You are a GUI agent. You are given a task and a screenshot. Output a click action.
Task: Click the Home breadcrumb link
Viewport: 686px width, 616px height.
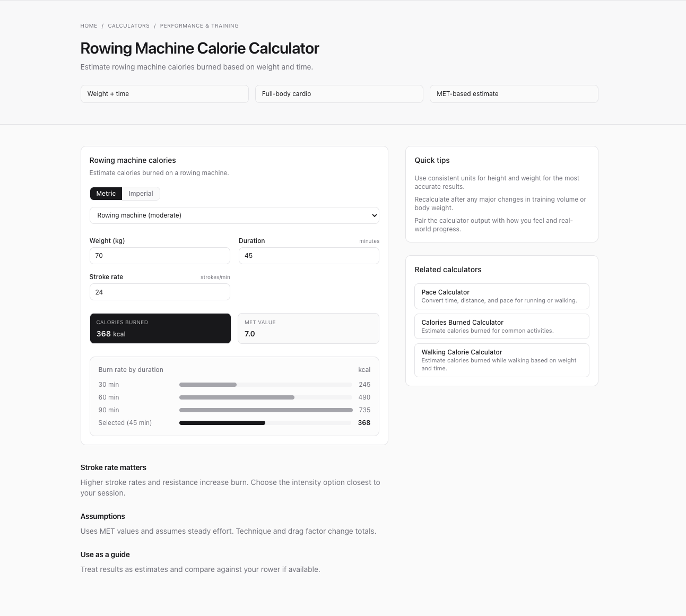(89, 25)
